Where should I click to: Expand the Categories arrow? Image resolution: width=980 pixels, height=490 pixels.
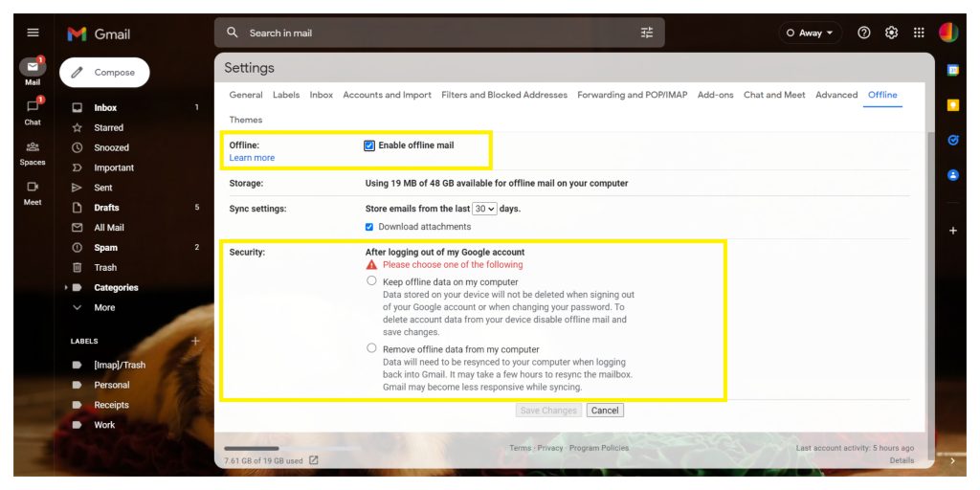click(66, 287)
